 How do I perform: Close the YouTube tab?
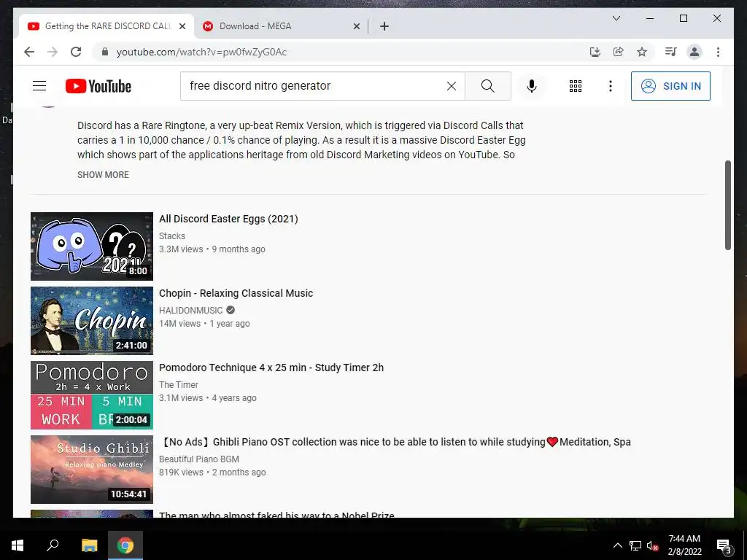(x=182, y=26)
